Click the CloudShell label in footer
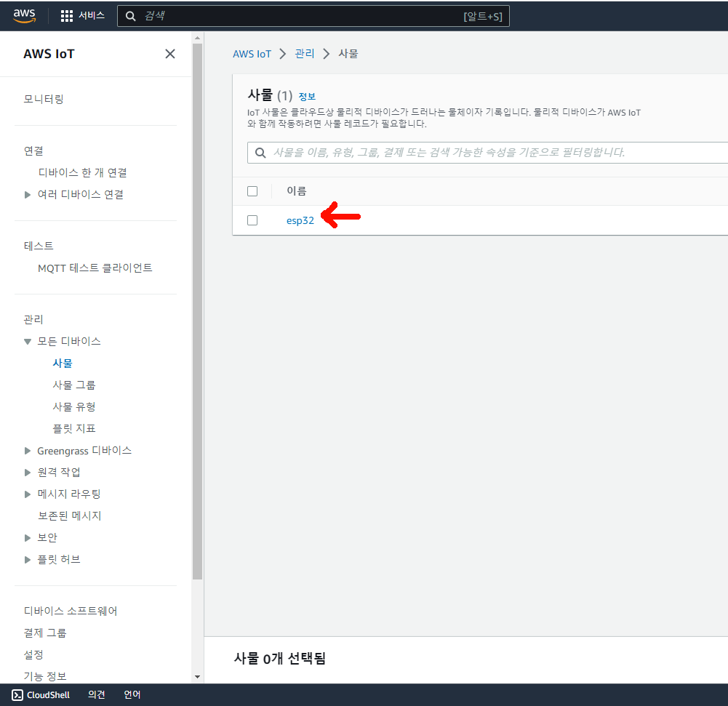Image resolution: width=728 pixels, height=706 pixels. (x=48, y=695)
